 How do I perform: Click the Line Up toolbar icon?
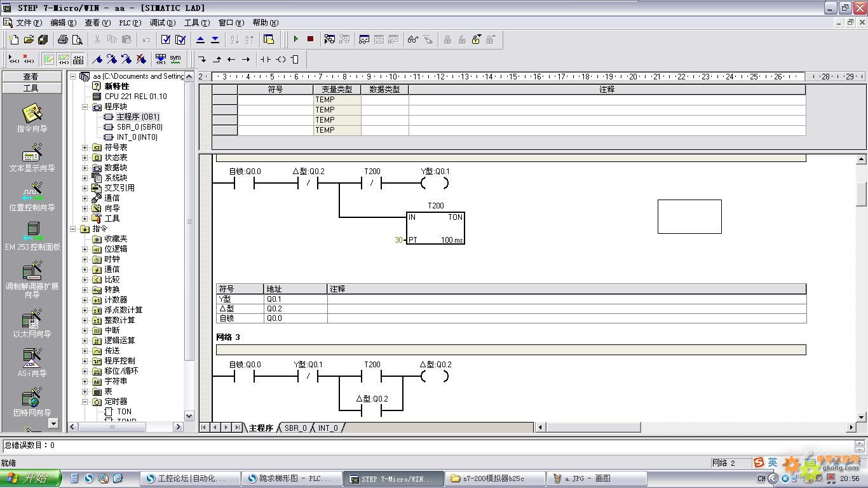(217, 59)
